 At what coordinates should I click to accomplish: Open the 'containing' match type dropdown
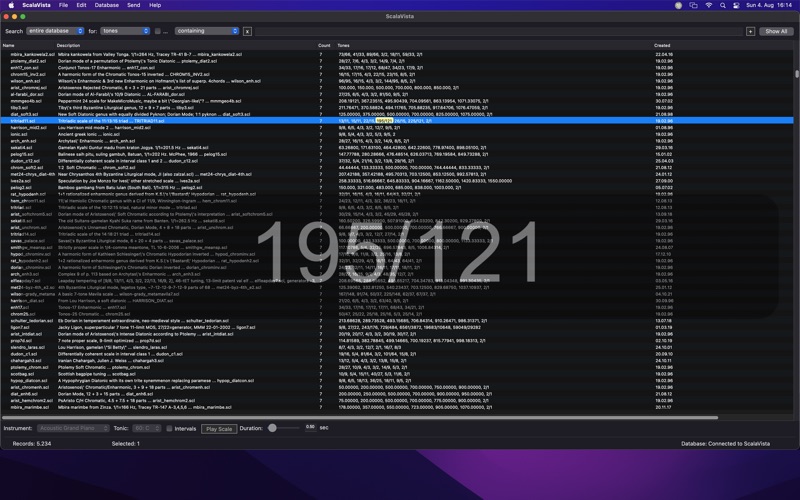pos(207,31)
